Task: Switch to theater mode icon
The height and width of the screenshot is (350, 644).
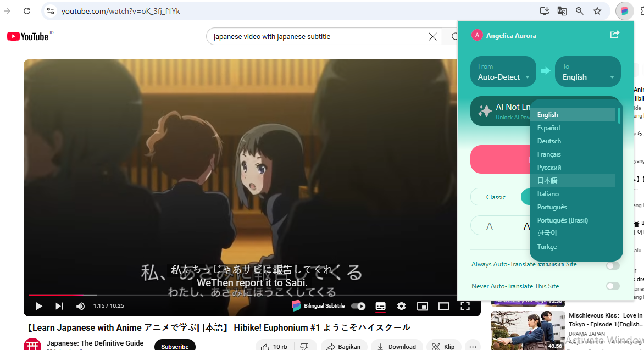Action: [443, 306]
